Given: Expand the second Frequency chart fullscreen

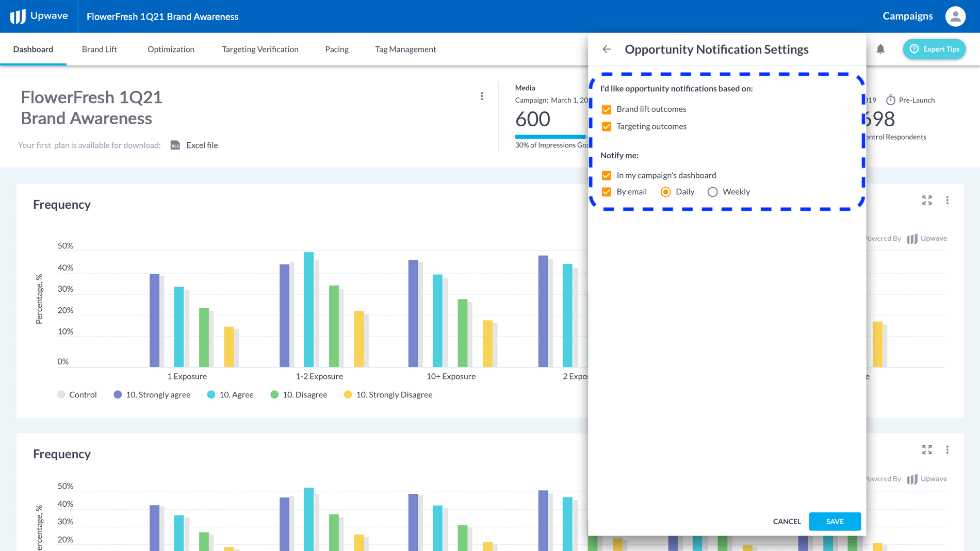Looking at the screenshot, I should point(927,449).
